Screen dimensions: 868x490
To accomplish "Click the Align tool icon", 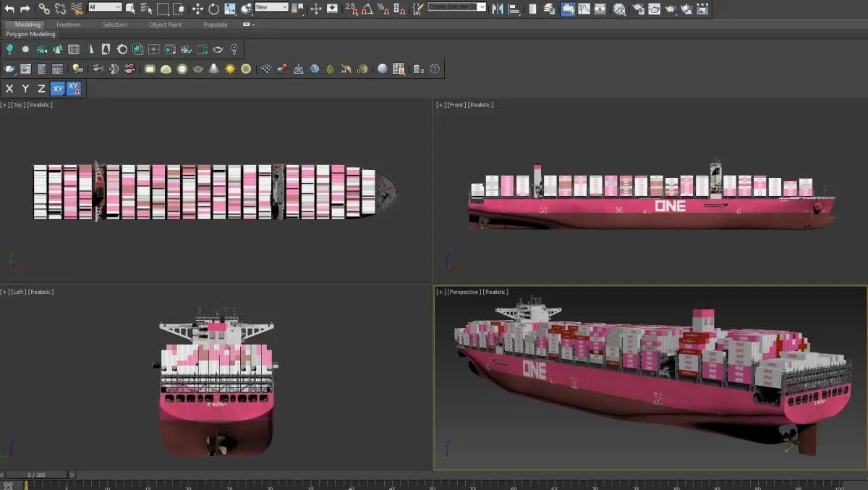I will click(x=514, y=9).
